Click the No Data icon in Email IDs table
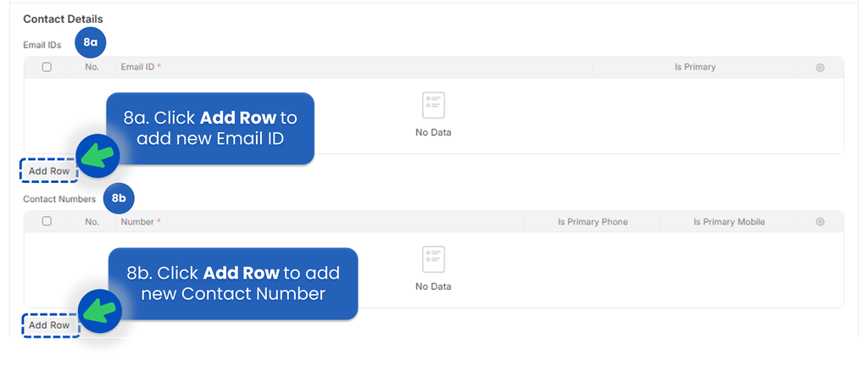 point(433,105)
